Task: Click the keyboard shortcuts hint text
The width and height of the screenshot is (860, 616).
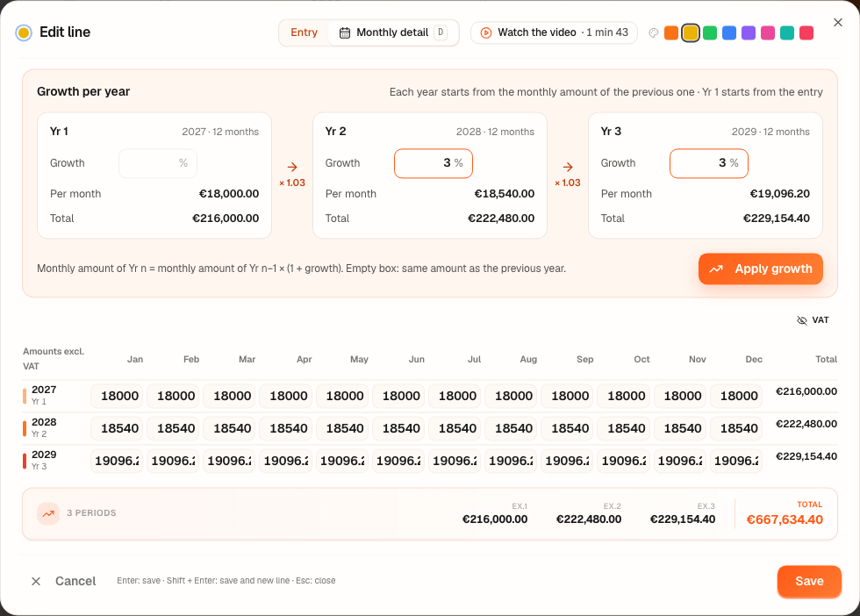Action: [x=226, y=581]
